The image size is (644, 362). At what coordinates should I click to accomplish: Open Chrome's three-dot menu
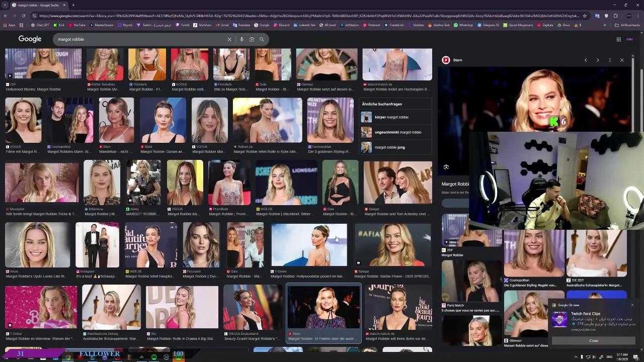[637, 16]
